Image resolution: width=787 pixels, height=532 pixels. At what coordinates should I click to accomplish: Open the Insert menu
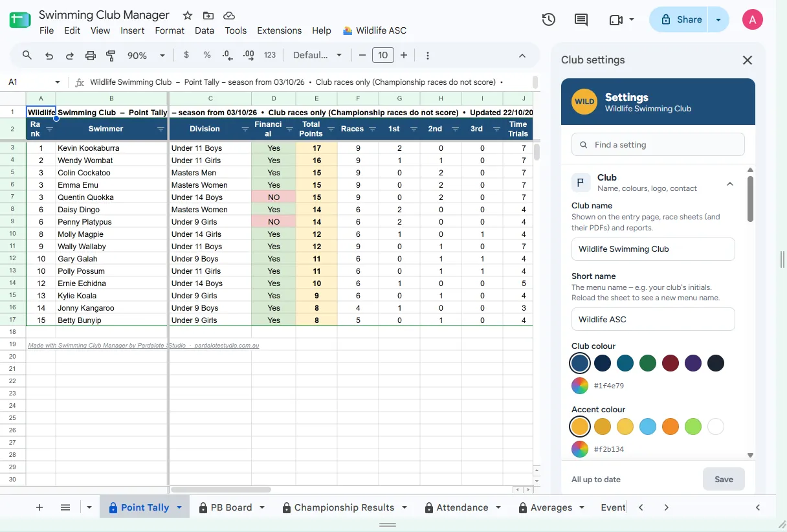coord(133,30)
